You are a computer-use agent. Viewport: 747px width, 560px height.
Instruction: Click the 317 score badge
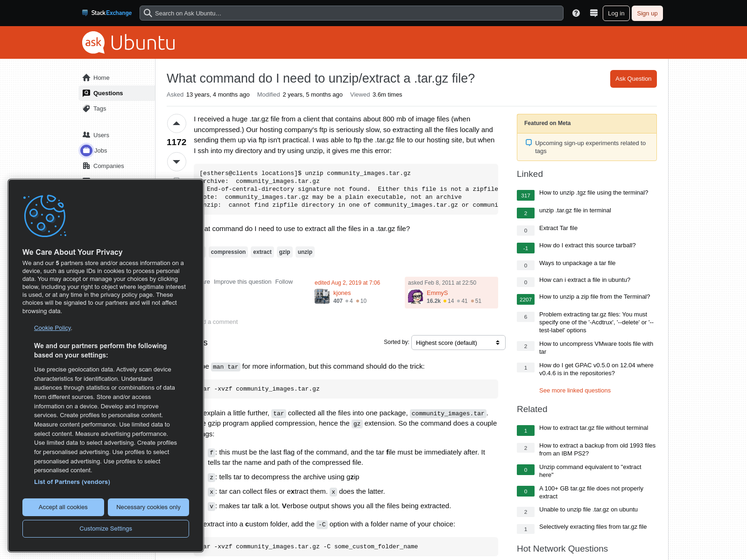526,196
